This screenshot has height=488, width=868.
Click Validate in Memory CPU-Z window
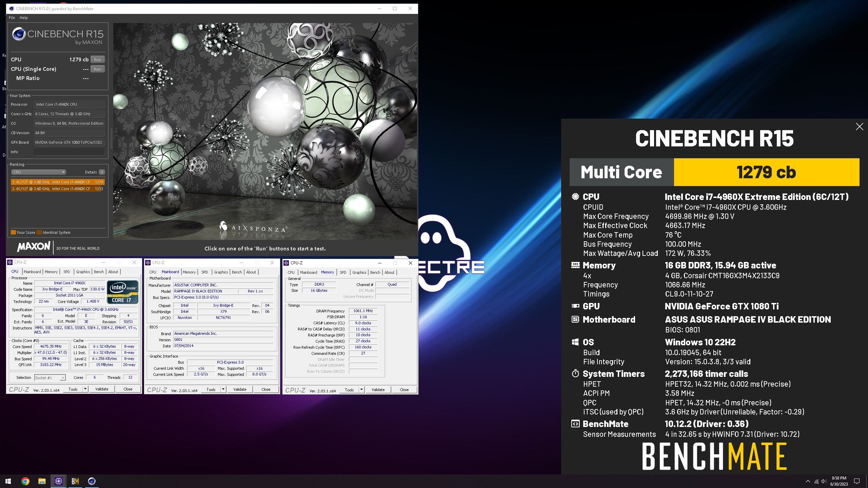pyautogui.click(x=378, y=390)
